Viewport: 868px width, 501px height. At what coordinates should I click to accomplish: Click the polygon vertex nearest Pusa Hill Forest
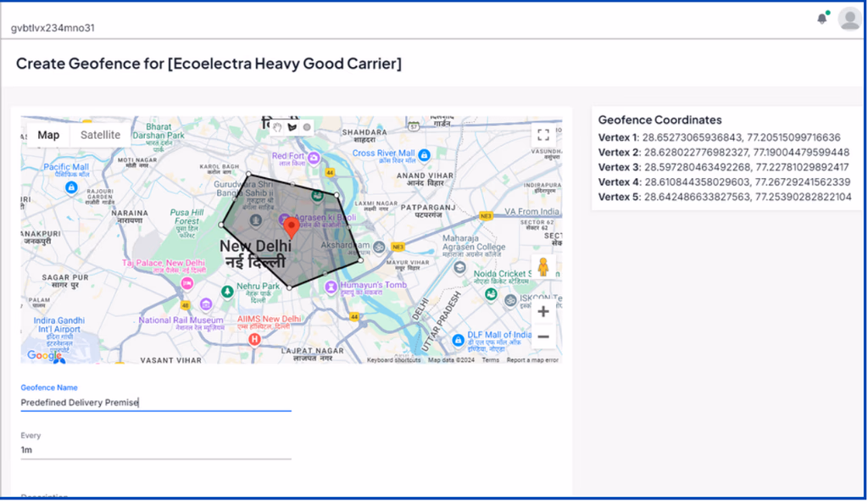221,225
